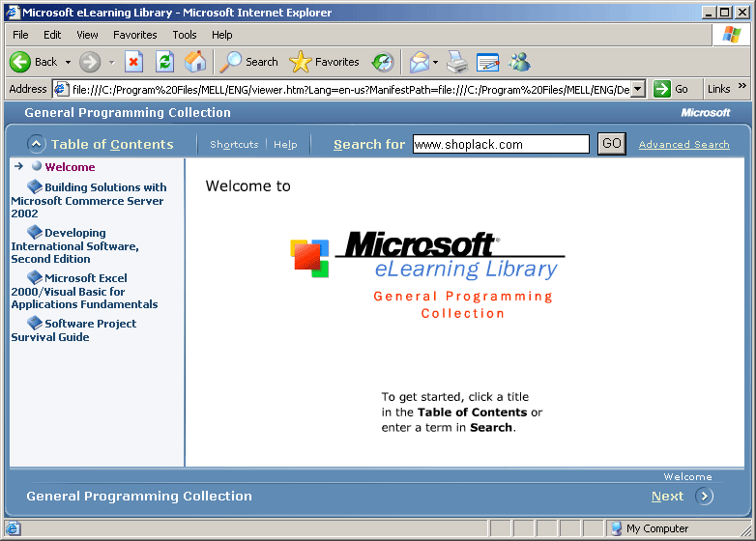Screen dimensions: 756x541
Task: Open the History clock icon
Action: (x=383, y=62)
